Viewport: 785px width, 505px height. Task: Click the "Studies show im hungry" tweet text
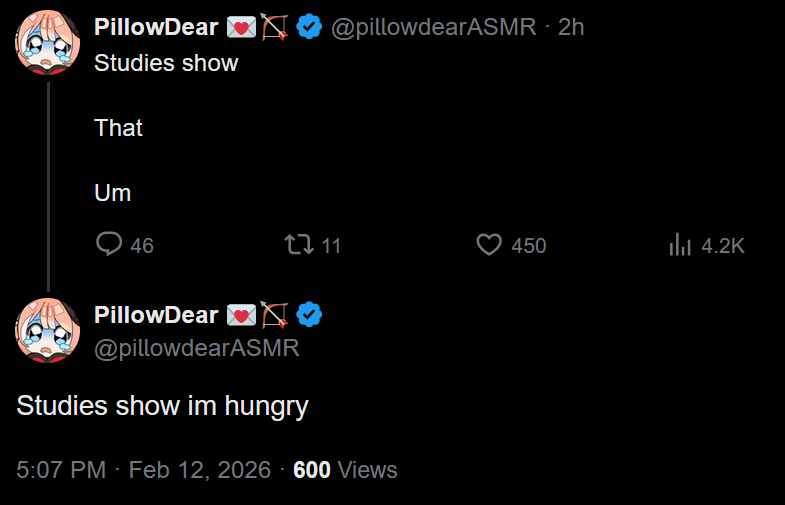(x=162, y=405)
